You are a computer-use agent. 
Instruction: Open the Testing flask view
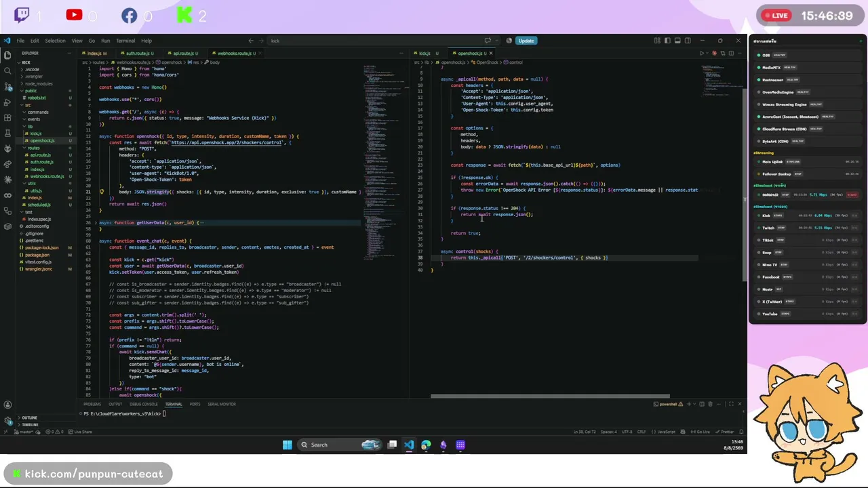tap(7, 134)
